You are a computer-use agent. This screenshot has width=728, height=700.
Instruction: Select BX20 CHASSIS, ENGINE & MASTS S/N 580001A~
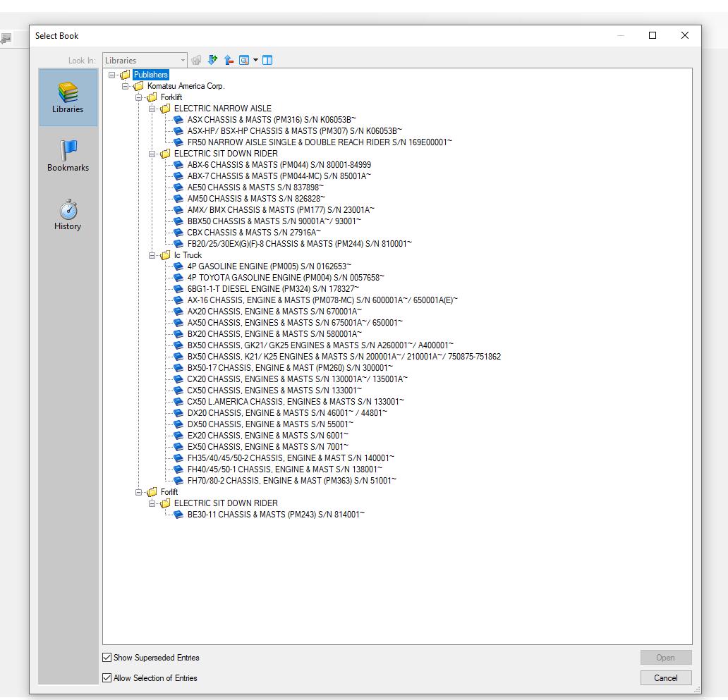(274, 334)
